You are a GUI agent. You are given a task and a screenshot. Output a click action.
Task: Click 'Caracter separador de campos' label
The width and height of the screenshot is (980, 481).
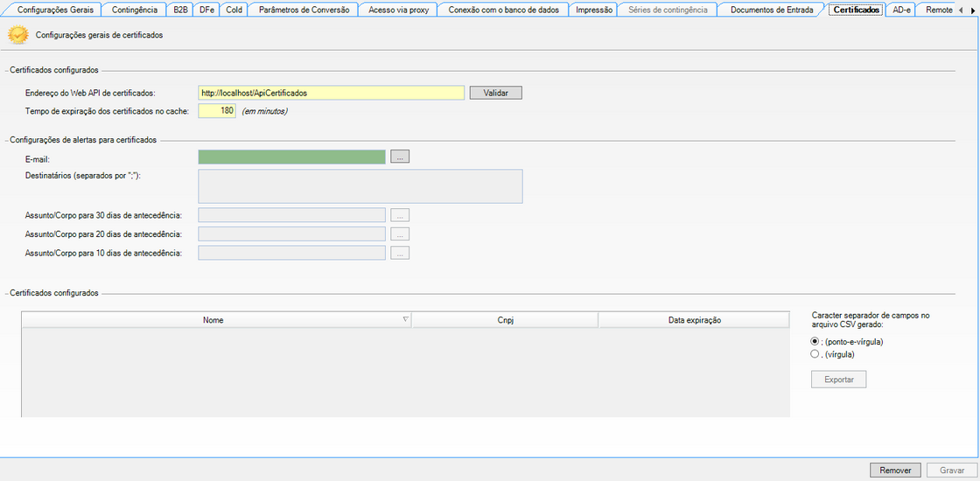pyautogui.click(x=871, y=320)
